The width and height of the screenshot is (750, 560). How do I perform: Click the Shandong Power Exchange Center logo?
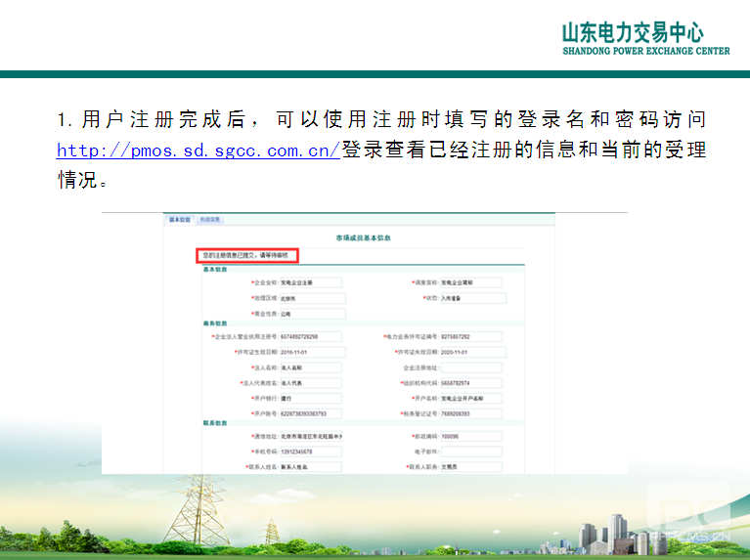(x=644, y=38)
